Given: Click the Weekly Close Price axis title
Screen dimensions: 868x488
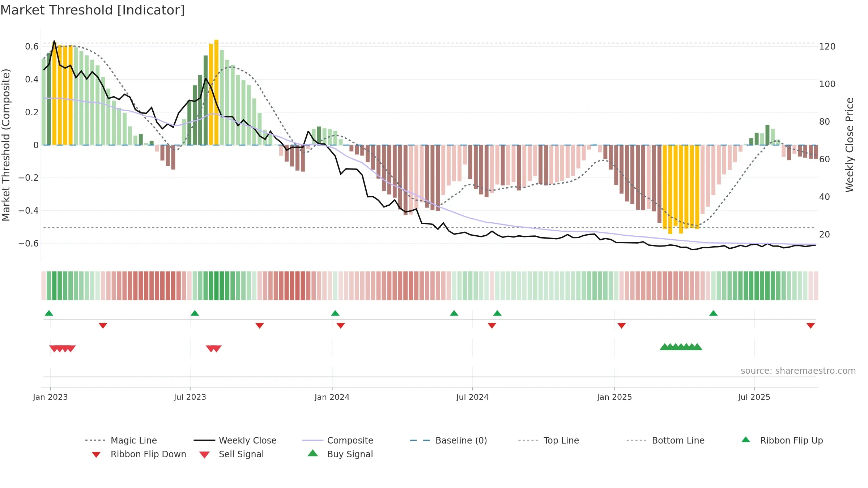Looking at the screenshot, I should click(x=850, y=145).
